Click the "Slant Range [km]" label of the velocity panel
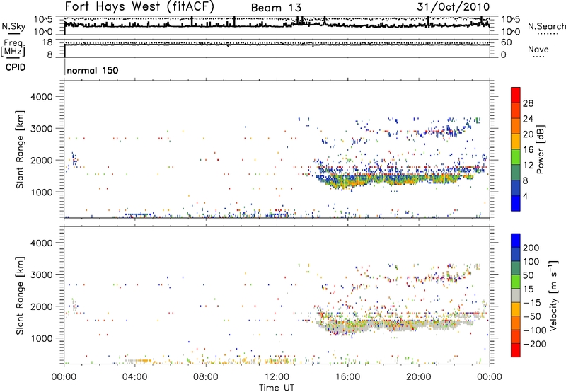Image resolution: width=566 pixels, height=392 pixels. click(20, 296)
